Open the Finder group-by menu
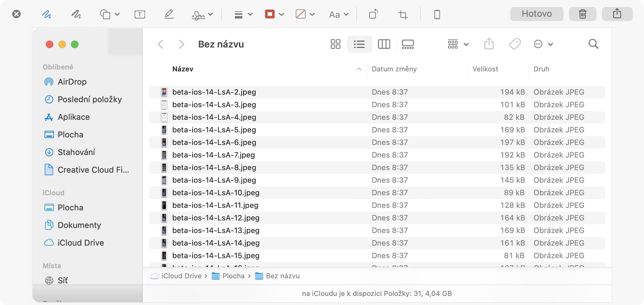 pos(458,44)
